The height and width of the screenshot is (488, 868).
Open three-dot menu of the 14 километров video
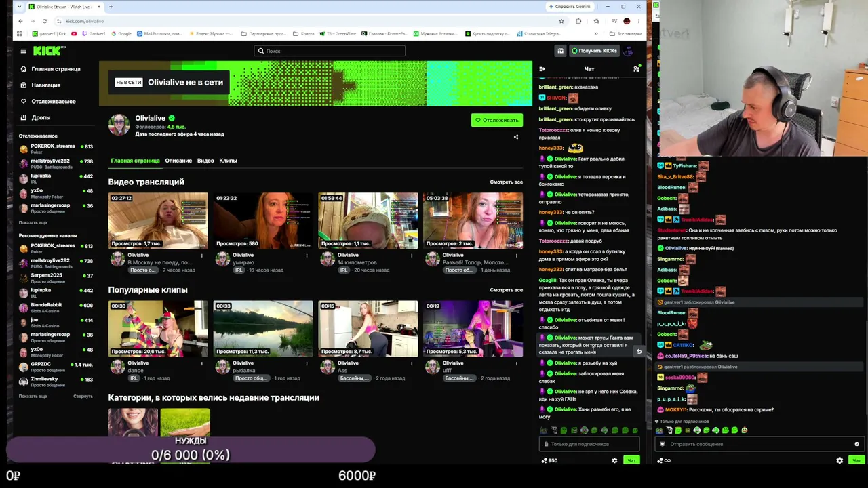tap(412, 256)
